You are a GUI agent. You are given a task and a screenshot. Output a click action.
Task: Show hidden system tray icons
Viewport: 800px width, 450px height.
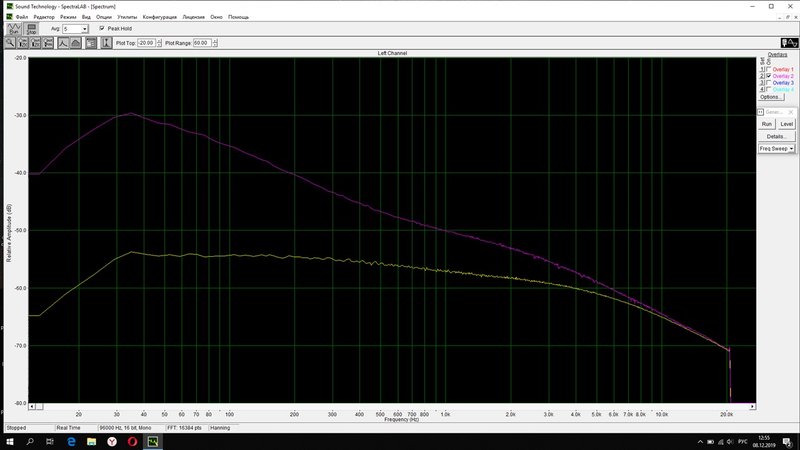pos(700,442)
